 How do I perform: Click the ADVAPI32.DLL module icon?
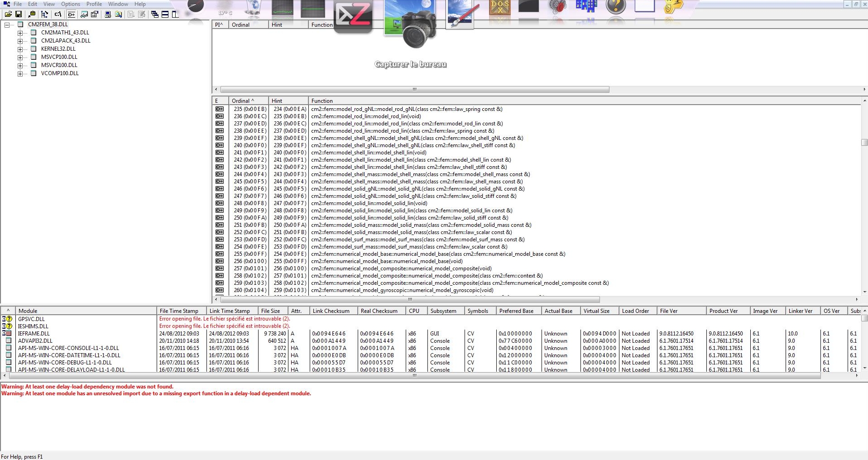[x=8, y=340]
